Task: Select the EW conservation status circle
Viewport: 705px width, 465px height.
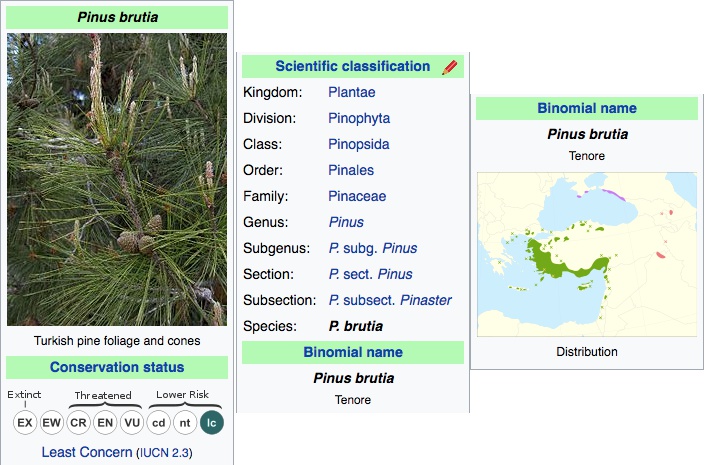Action: pyautogui.click(x=52, y=423)
